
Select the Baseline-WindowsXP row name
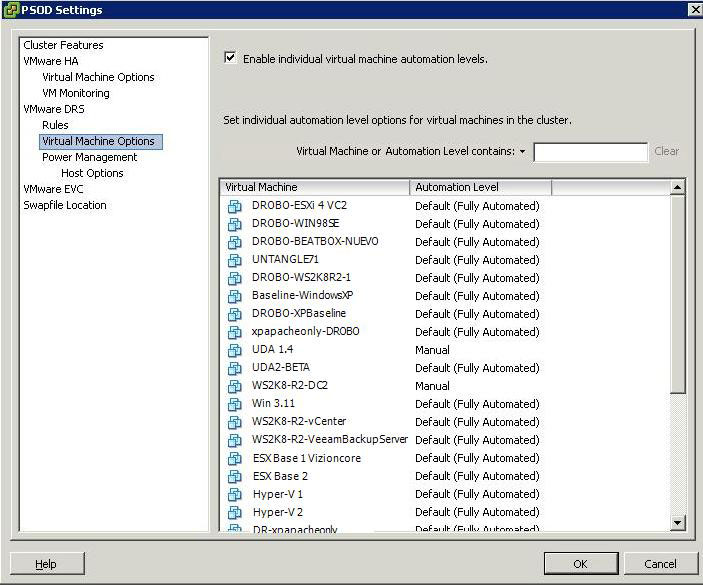[x=302, y=295]
